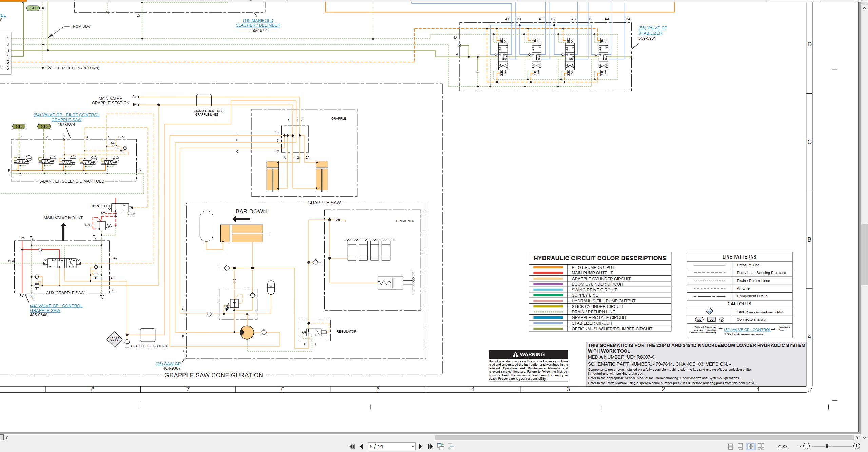Click the GRAPPLE CYLINDER CIRCUIT legend text
This screenshot has height=452, width=868.
click(x=601, y=279)
